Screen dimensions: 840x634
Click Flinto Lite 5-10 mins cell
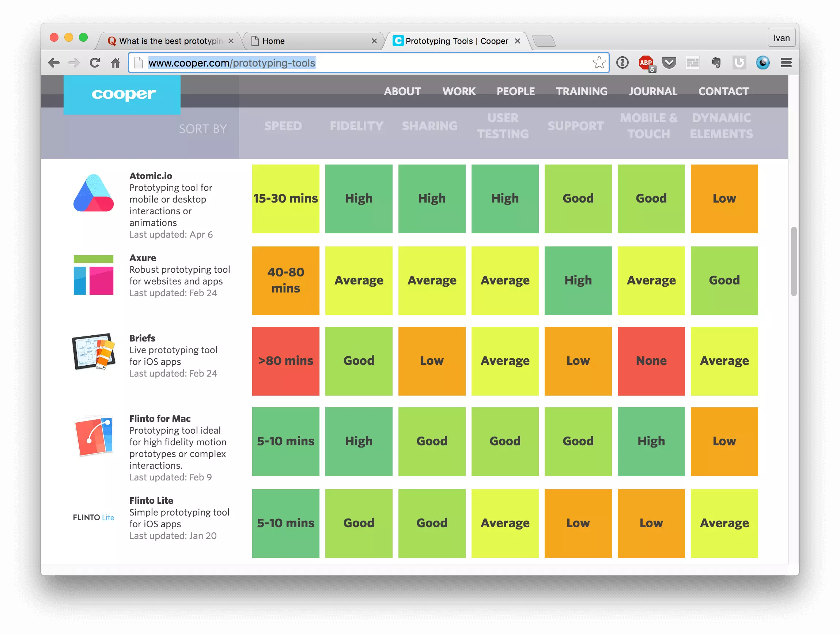[285, 524]
